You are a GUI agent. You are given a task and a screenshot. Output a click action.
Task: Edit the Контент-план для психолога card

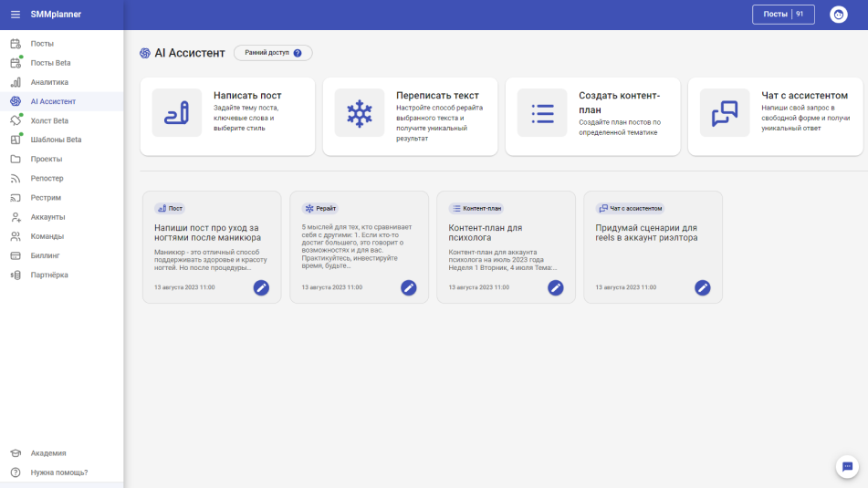[555, 287]
